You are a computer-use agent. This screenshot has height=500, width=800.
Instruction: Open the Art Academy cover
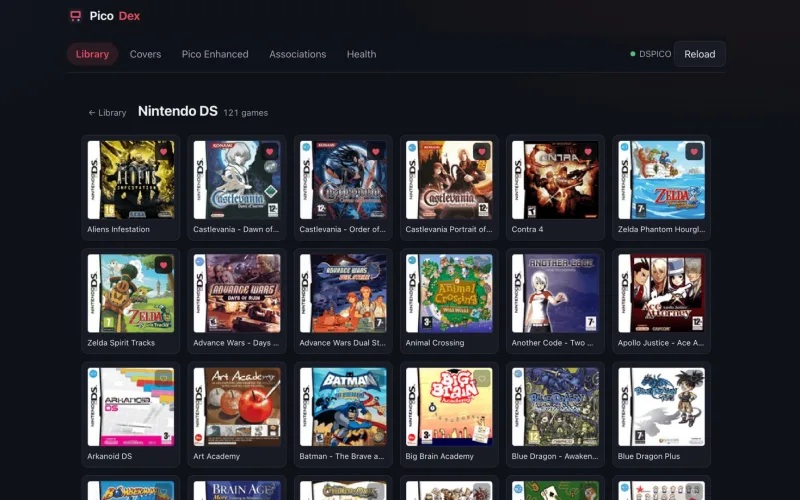237,406
